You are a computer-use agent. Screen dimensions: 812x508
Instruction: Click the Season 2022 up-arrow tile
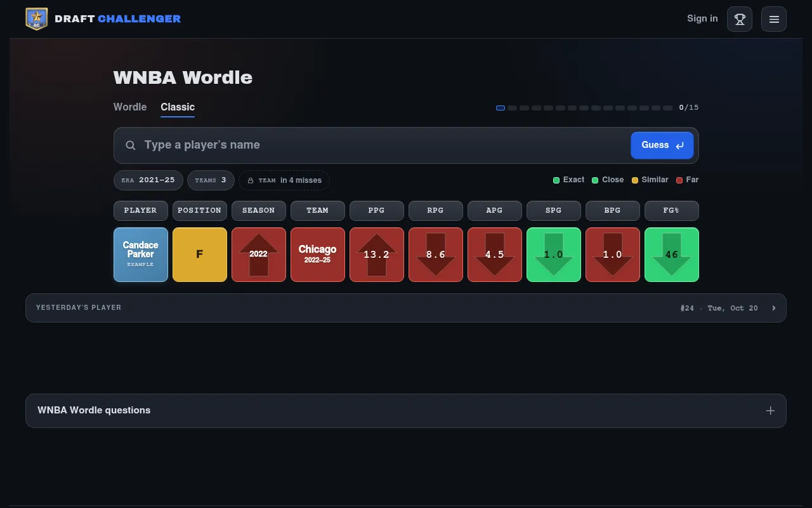[x=259, y=255]
